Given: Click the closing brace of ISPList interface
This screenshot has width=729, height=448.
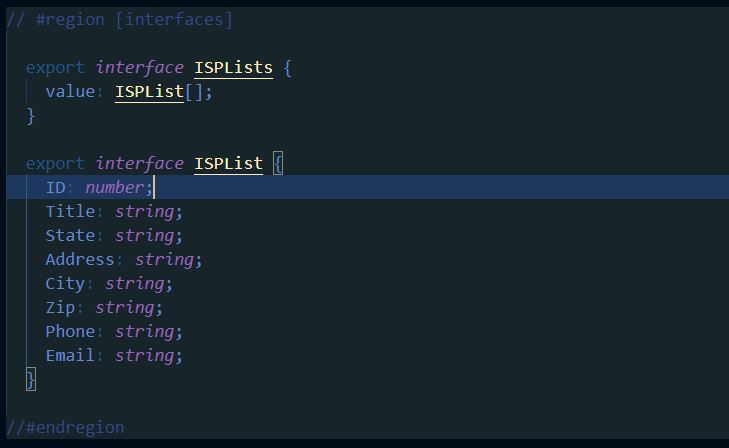Looking at the screenshot, I should click(x=31, y=379).
